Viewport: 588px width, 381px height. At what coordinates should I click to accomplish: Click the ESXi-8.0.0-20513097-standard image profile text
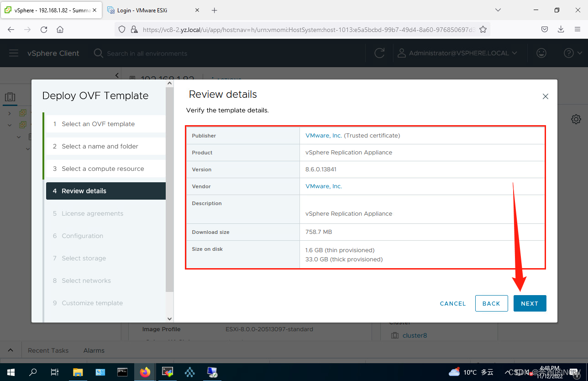[269, 329]
